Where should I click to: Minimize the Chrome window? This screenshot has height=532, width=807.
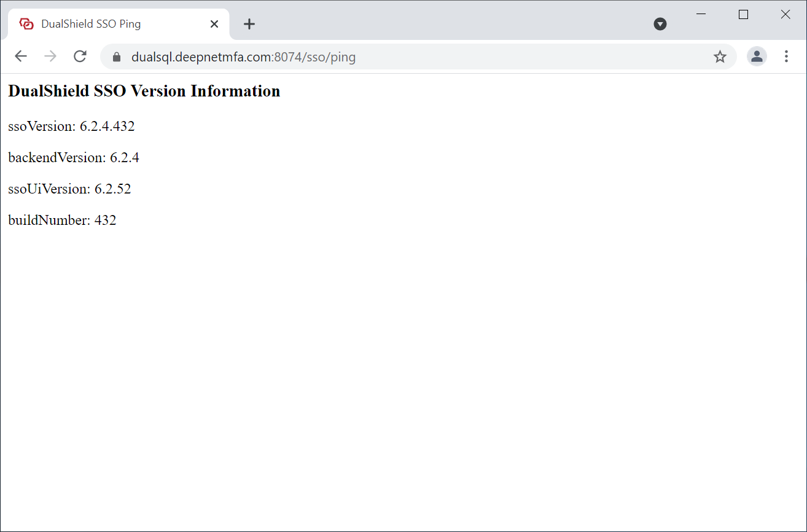701,15
